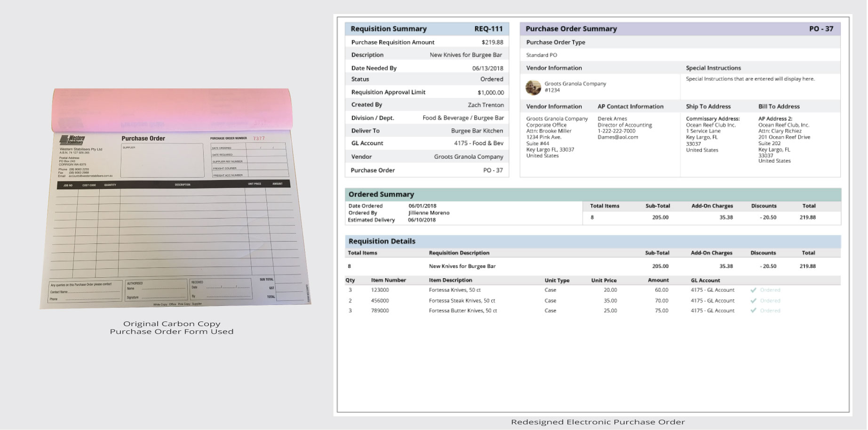The width and height of the screenshot is (868, 430).
Task: Click the REQ-111 requisition number
Action: (x=488, y=29)
